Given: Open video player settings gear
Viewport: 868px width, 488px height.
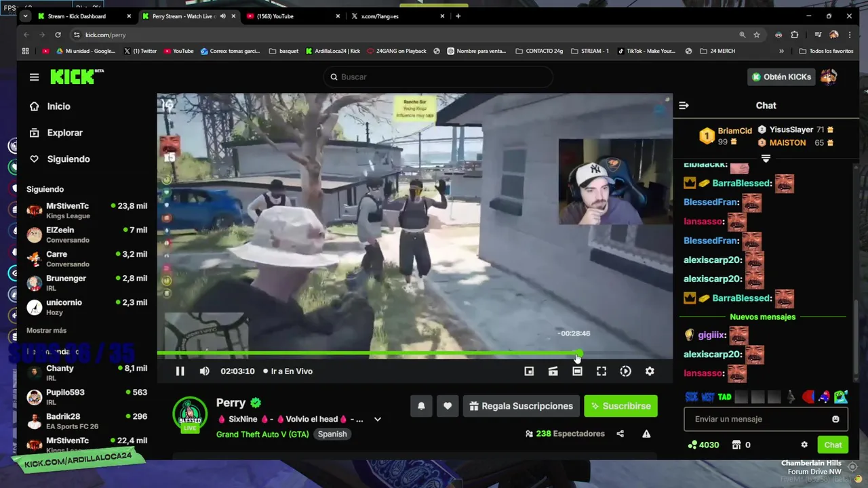Looking at the screenshot, I should point(650,371).
